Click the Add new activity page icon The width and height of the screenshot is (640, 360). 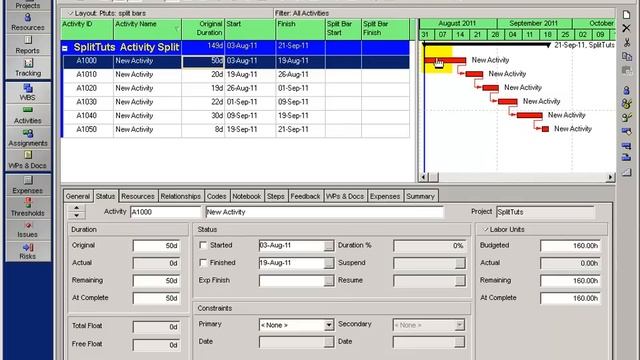coord(626,15)
